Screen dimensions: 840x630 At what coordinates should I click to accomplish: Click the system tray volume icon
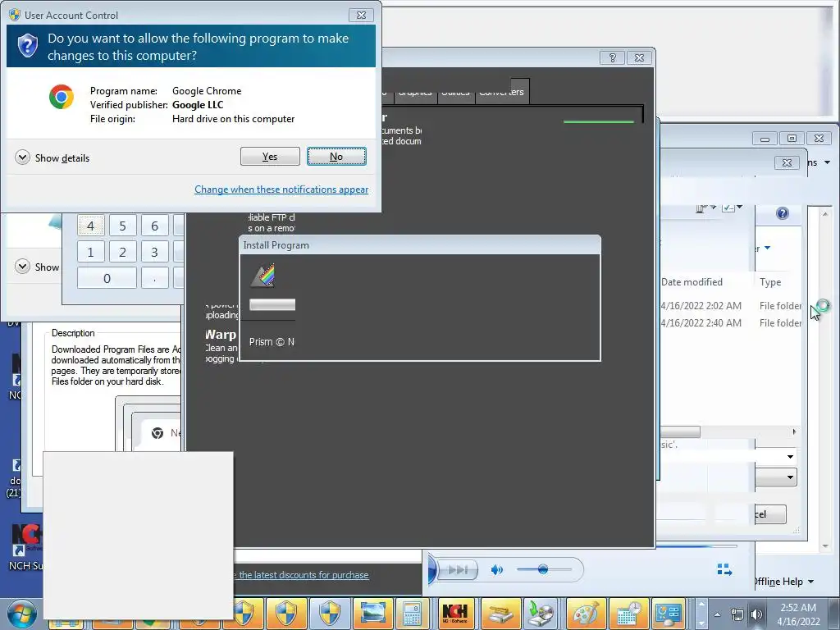pyautogui.click(x=756, y=614)
